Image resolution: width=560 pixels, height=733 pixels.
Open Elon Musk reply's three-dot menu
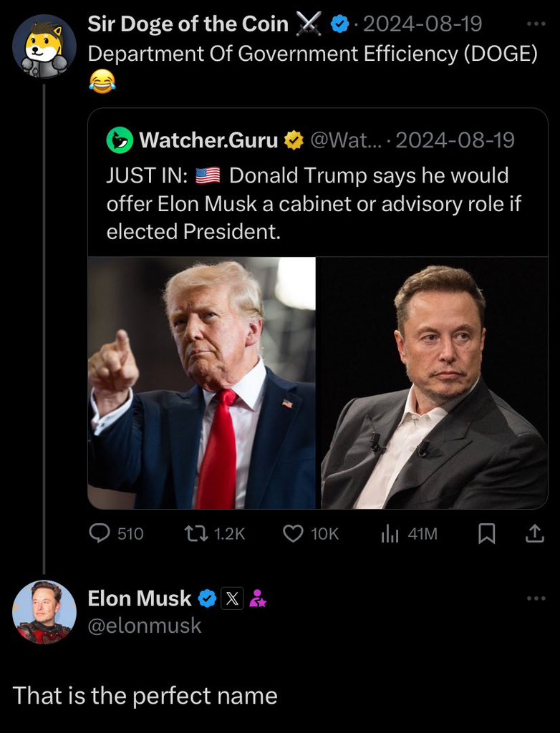(535, 598)
